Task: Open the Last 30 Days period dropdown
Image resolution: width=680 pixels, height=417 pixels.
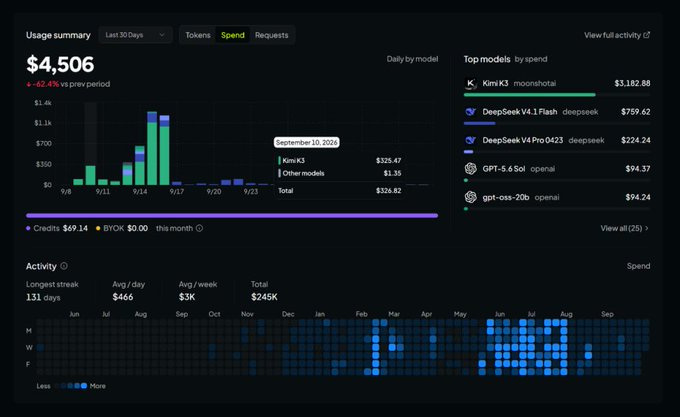Action: click(135, 35)
